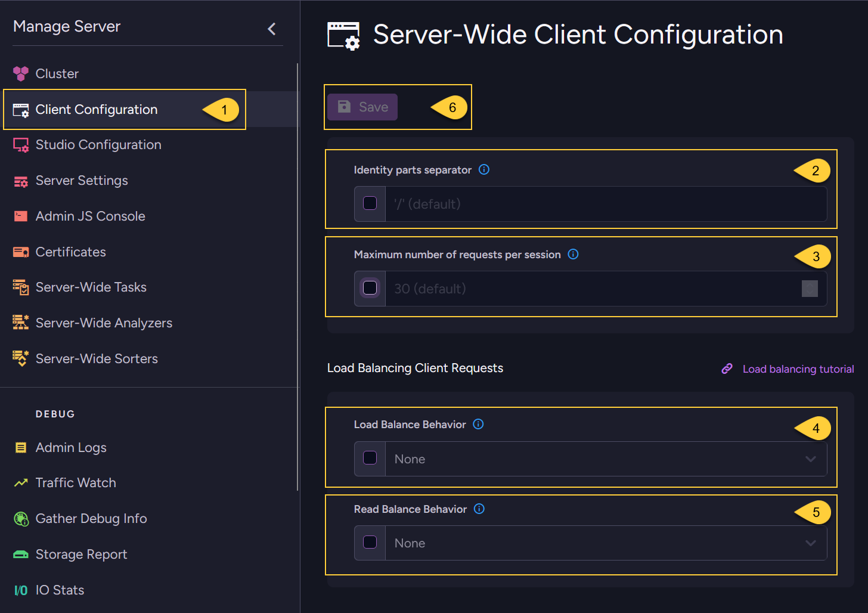Image resolution: width=868 pixels, height=613 pixels.
Task: Check the Load Balance Behavior override box
Action: tap(370, 458)
